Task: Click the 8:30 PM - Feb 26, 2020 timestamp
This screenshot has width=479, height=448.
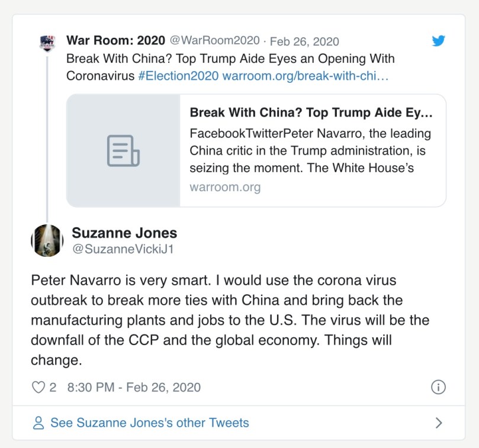Action: tap(134, 388)
